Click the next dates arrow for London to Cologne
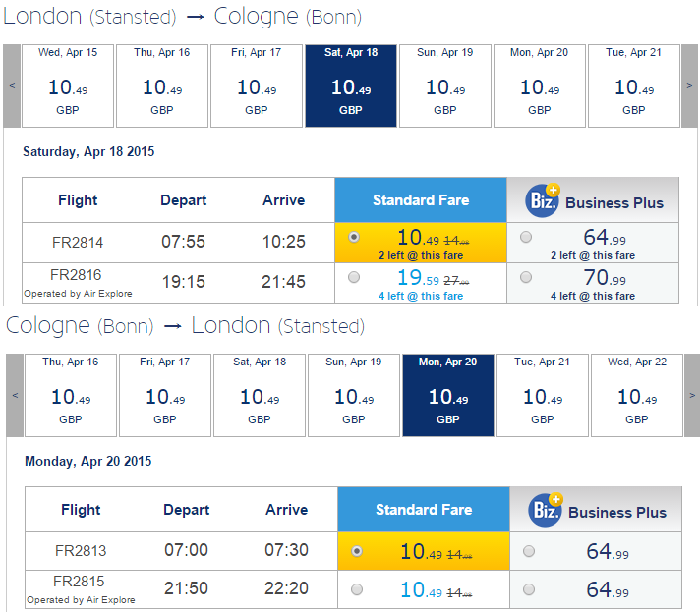700x612 pixels. 689,85
